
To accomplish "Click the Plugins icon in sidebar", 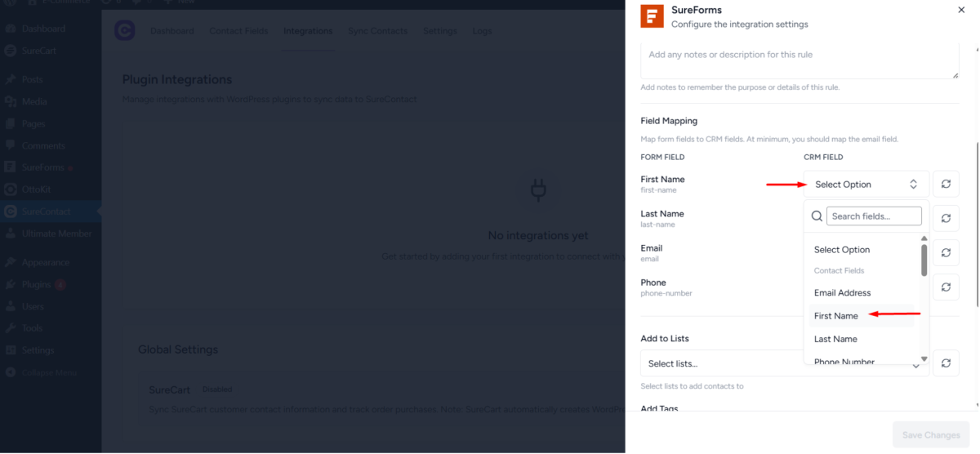I will click(x=10, y=284).
